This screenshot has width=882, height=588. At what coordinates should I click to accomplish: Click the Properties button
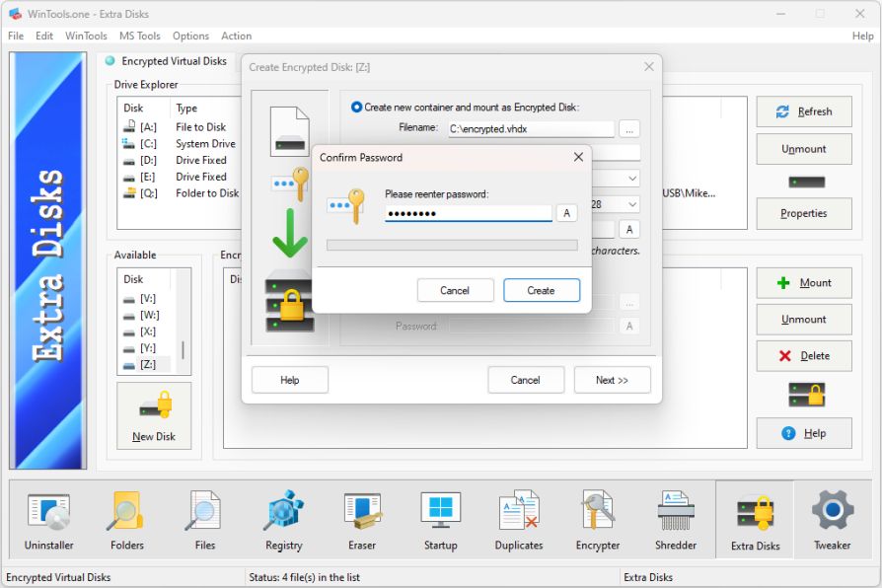coord(804,213)
